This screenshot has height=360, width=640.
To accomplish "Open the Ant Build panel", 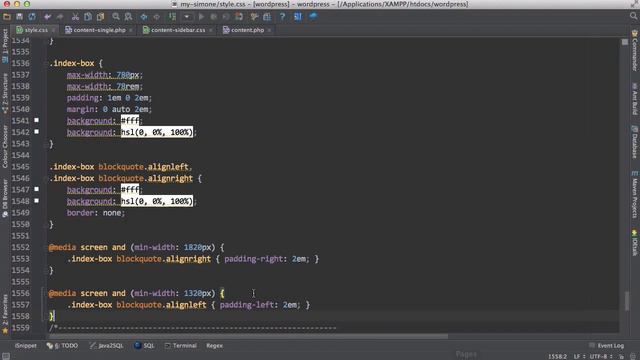I will point(635,99).
